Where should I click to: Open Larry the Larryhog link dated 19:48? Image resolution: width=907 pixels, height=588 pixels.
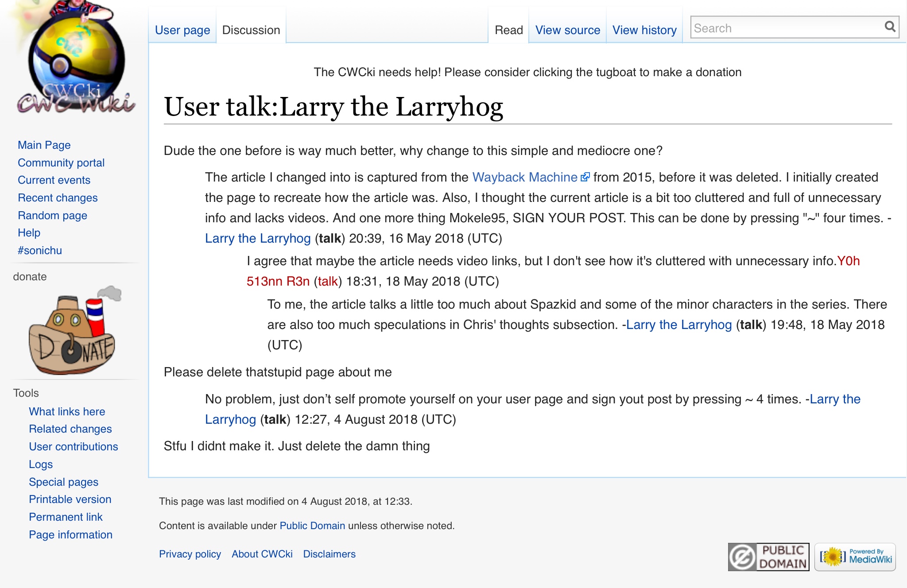pos(679,325)
